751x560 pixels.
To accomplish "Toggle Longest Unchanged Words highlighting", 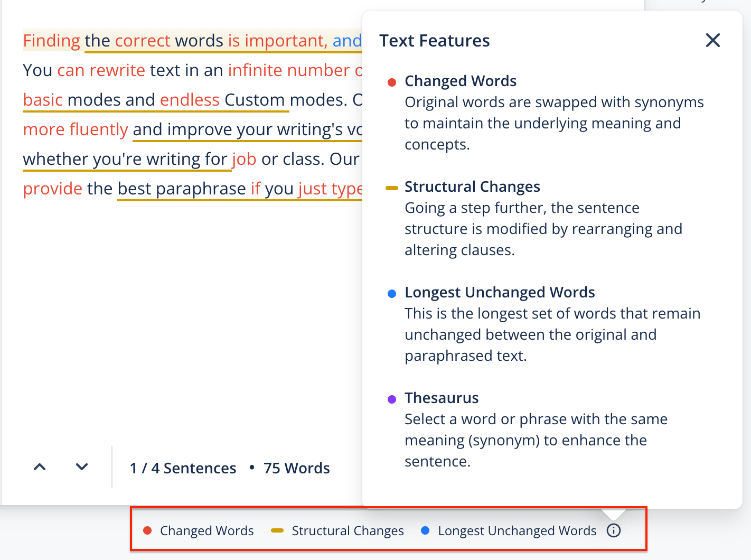I will point(517,530).
